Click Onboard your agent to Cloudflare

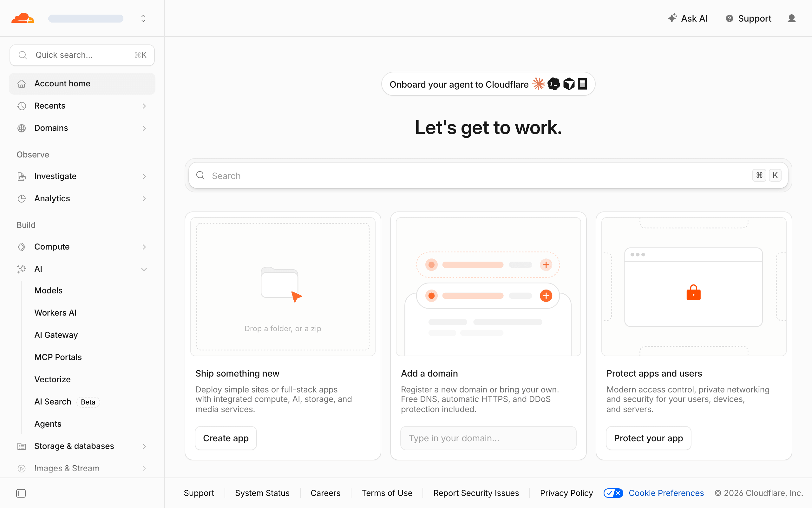click(488, 84)
